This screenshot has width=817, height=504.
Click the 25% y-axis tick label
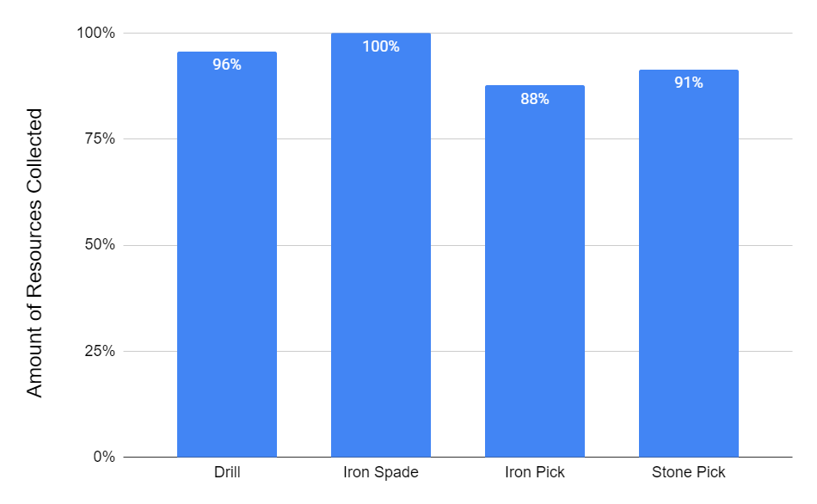[x=101, y=351]
